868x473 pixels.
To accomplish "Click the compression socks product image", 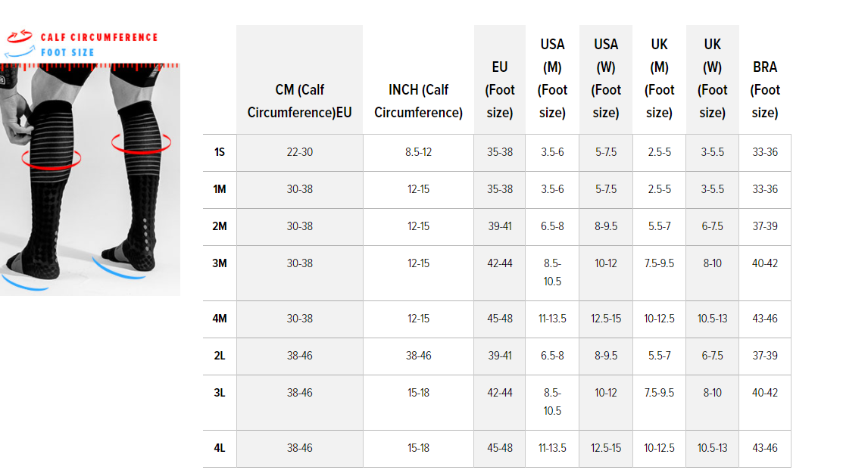I will pyautogui.click(x=89, y=179).
